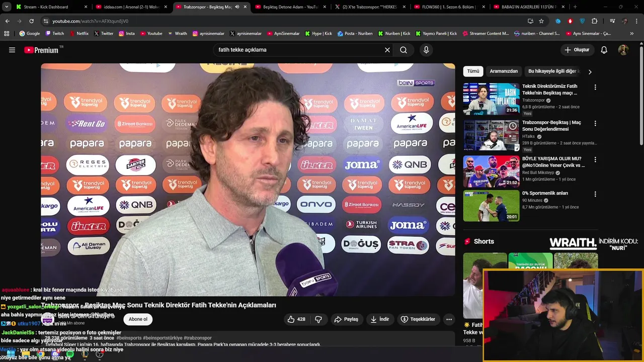Viewport: 644px width, 362px height.
Task: Click the #trabzonspor hashtag in description
Action: [x=198, y=338]
